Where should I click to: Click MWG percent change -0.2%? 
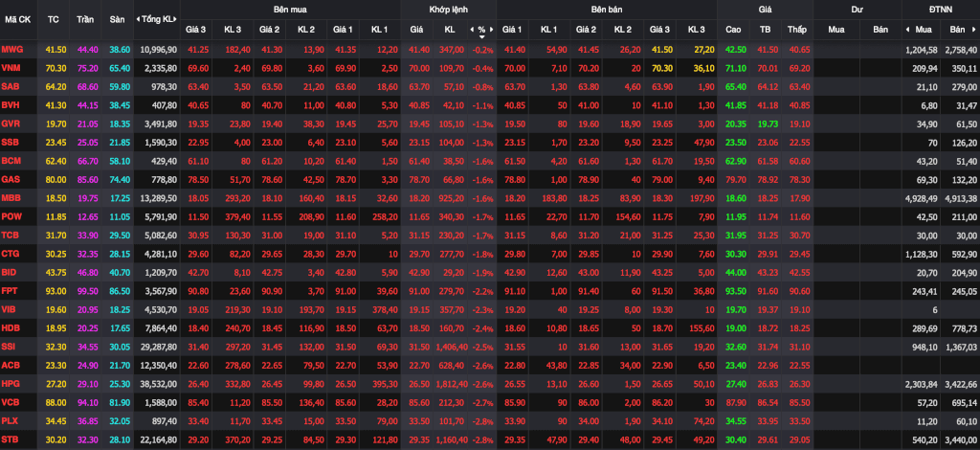point(482,50)
